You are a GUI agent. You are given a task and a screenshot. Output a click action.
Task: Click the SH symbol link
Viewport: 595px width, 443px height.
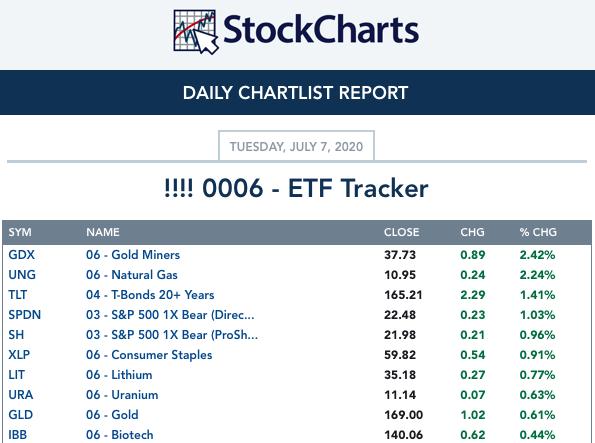click(16, 335)
